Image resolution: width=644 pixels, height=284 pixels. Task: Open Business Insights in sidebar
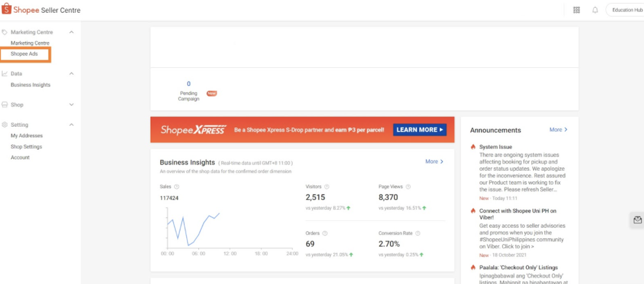point(30,85)
